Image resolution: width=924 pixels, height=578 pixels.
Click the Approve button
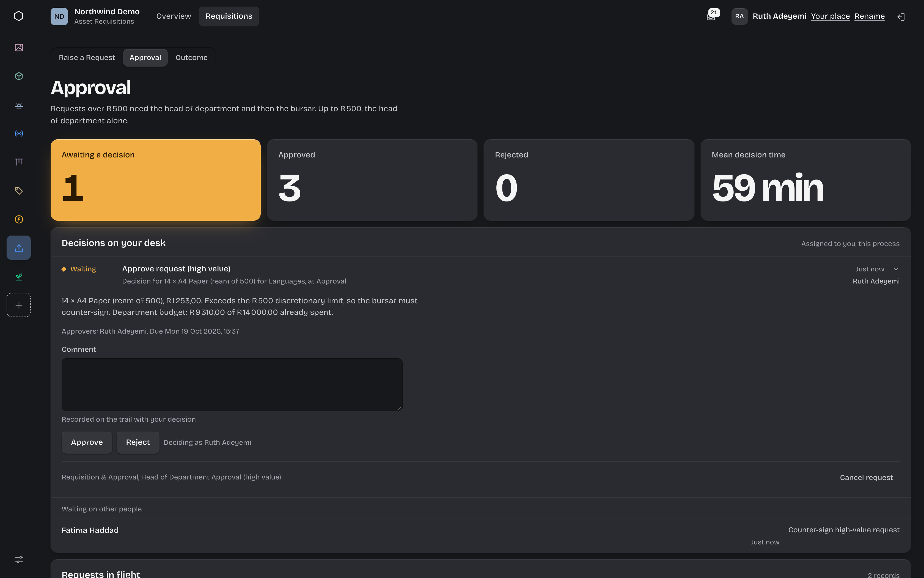click(87, 442)
